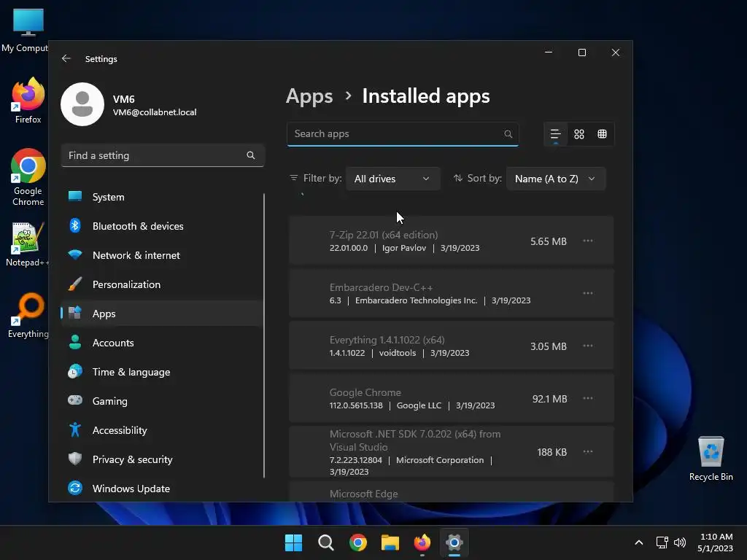The width and height of the screenshot is (747, 560).
Task: Click the Windows Update sync icon
Action: click(75, 488)
